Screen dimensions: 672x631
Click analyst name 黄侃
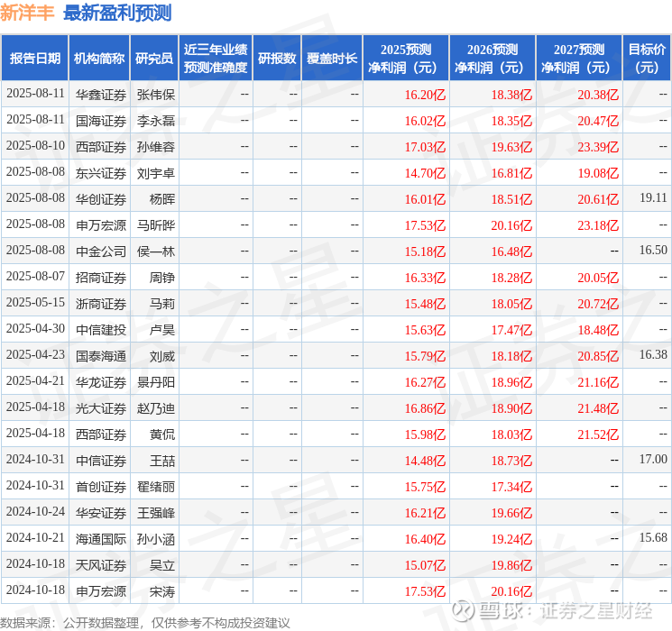pos(162,434)
